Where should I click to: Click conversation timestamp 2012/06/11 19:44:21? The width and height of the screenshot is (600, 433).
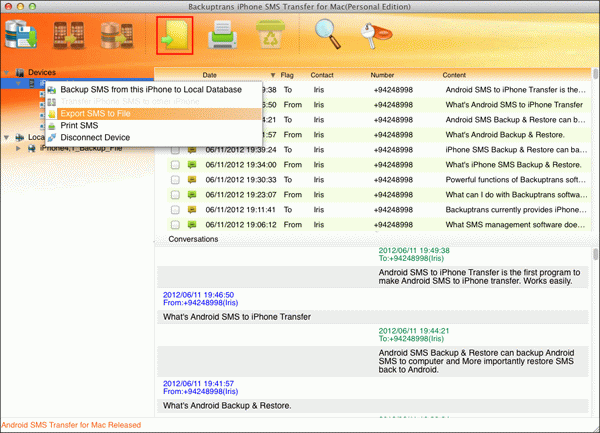point(414,331)
